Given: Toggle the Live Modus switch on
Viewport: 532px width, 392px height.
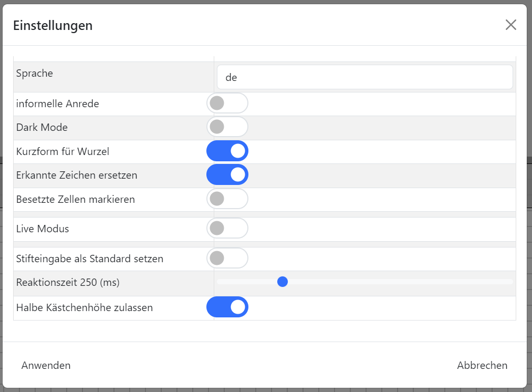Looking at the screenshot, I should (x=227, y=229).
